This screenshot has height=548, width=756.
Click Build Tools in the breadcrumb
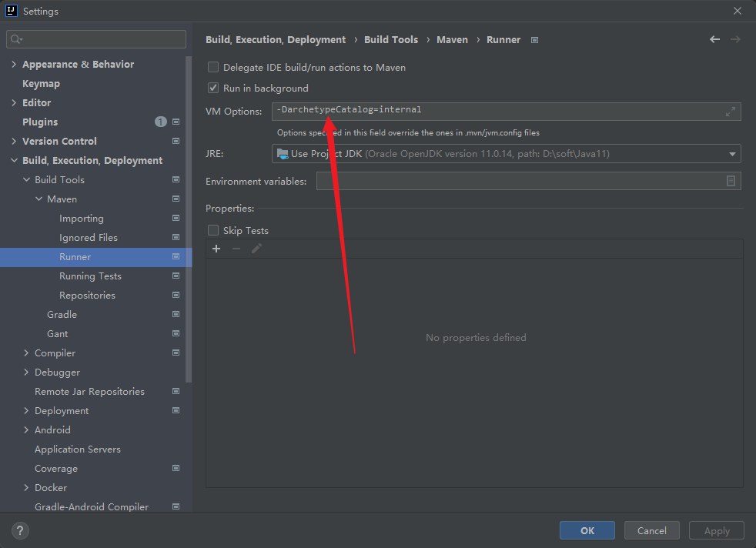click(x=391, y=39)
